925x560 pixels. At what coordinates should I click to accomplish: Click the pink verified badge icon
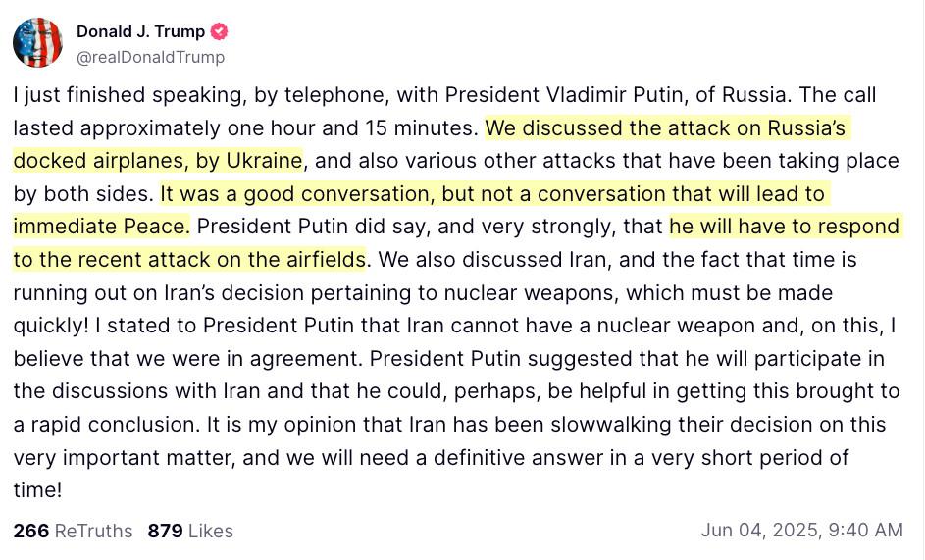tap(219, 31)
